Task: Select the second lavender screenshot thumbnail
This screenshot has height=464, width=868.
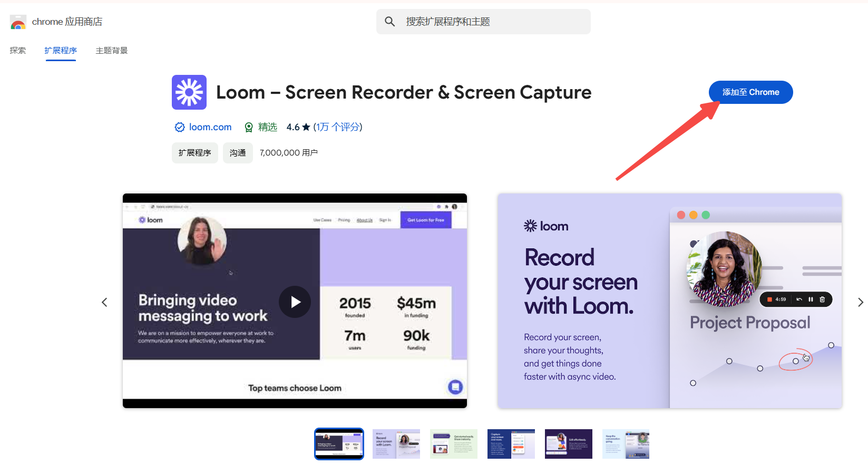Action: (396, 444)
